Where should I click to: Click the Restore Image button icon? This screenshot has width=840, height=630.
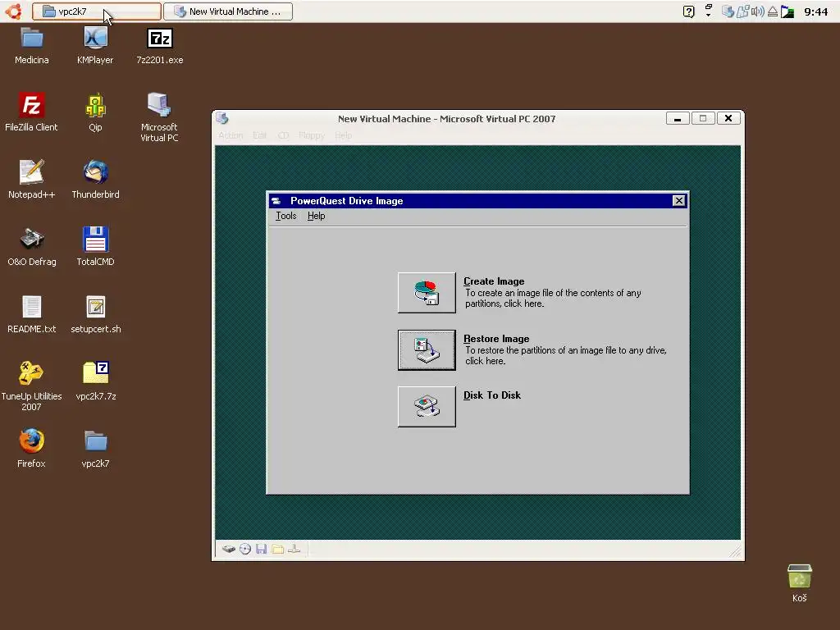point(427,349)
